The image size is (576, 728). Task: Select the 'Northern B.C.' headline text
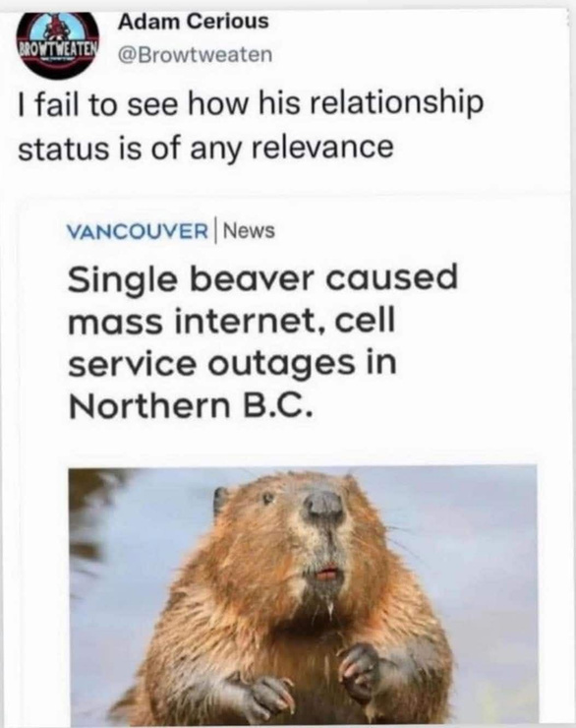(x=188, y=404)
